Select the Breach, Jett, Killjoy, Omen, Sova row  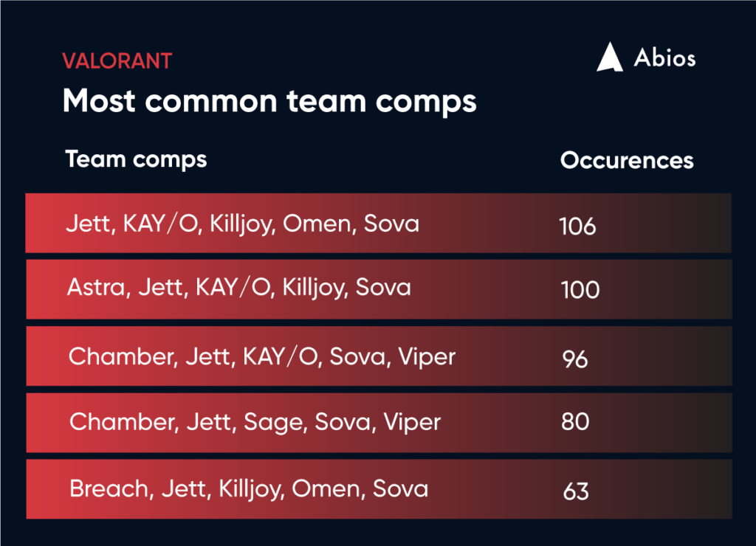click(x=379, y=489)
